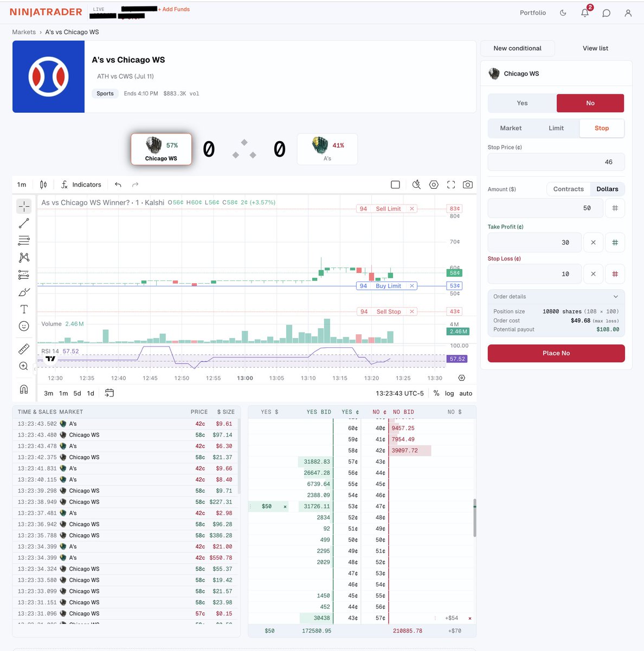Image resolution: width=644 pixels, height=651 pixels.
Task: Undo the last chart action
Action: click(x=118, y=184)
